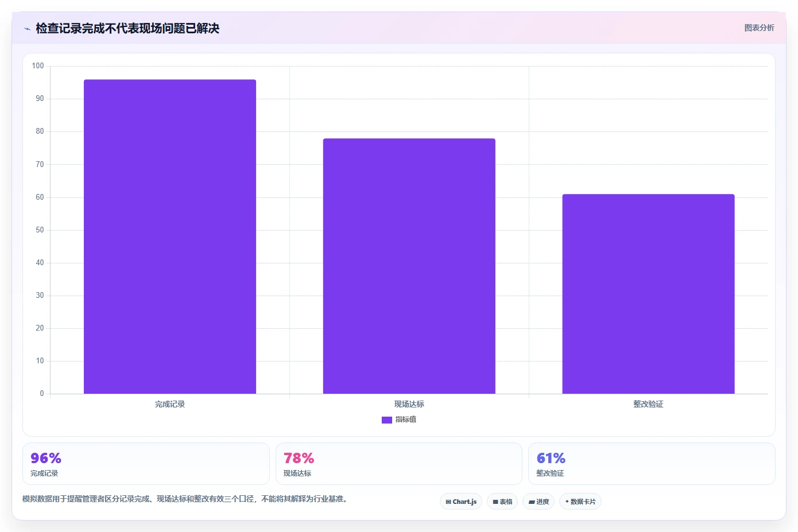This screenshot has width=798, height=532.
Task: Click the 进度 chip
Action: click(x=539, y=502)
